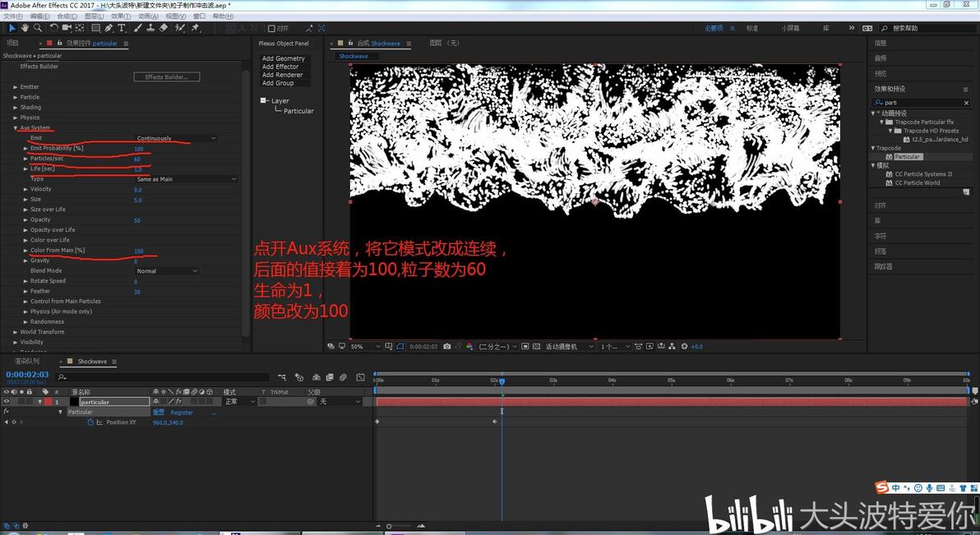The image size is (980, 535).
Task: Open the Blend Mode Normal dropdown
Action: point(166,270)
